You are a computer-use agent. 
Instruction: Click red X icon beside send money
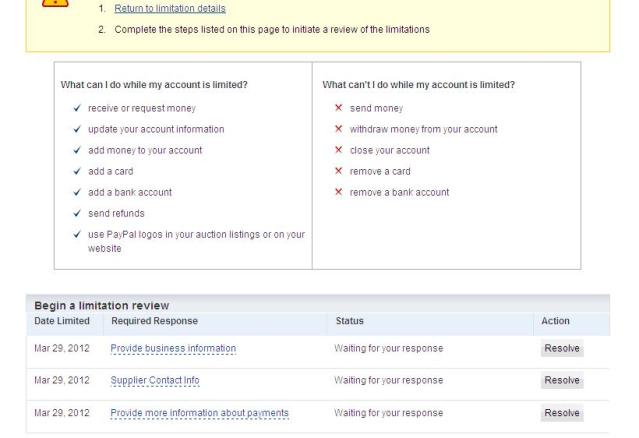coord(338,108)
